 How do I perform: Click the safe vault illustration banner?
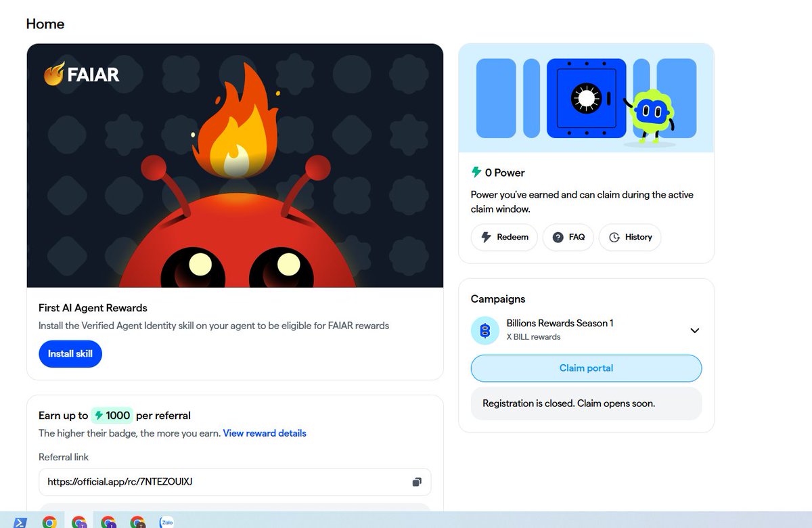click(586, 98)
